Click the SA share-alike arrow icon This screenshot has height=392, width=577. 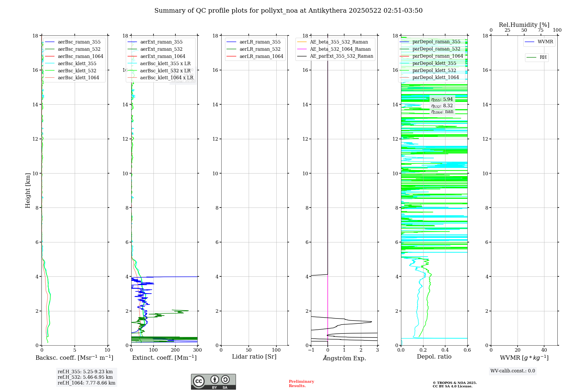point(225,379)
